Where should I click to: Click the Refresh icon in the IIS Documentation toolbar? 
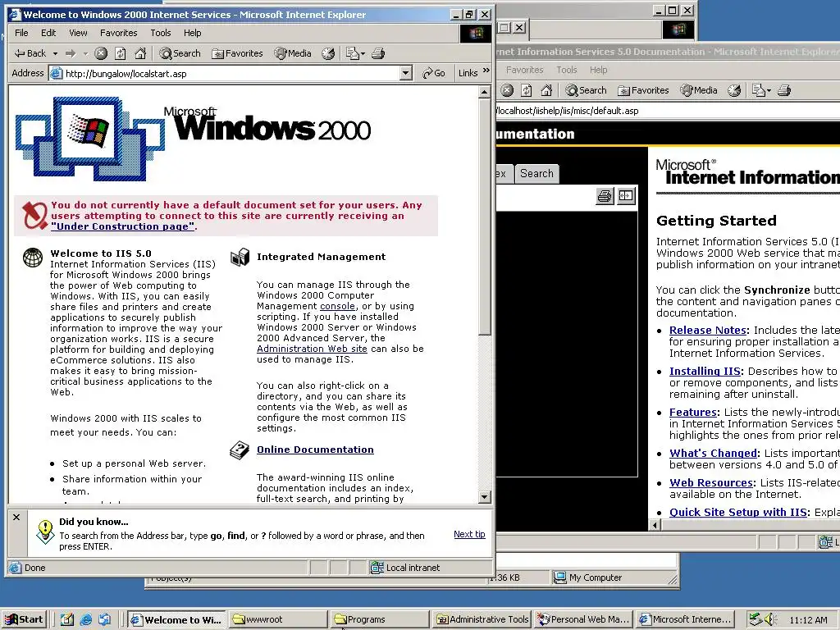pos(527,90)
